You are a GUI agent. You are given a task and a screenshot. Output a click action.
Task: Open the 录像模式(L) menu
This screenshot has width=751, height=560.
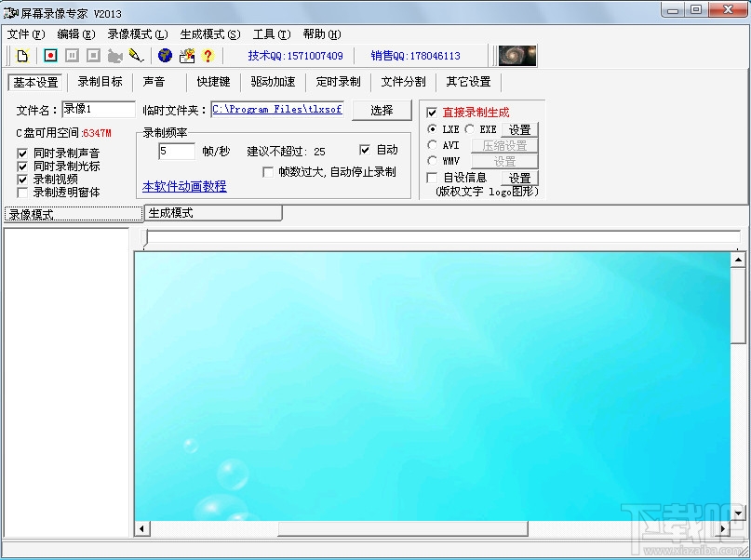(x=138, y=34)
